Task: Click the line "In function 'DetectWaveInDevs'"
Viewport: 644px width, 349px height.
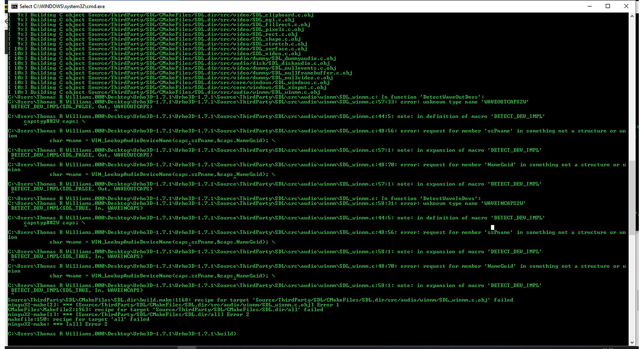Action: pyautogui.click(x=245, y=198)
